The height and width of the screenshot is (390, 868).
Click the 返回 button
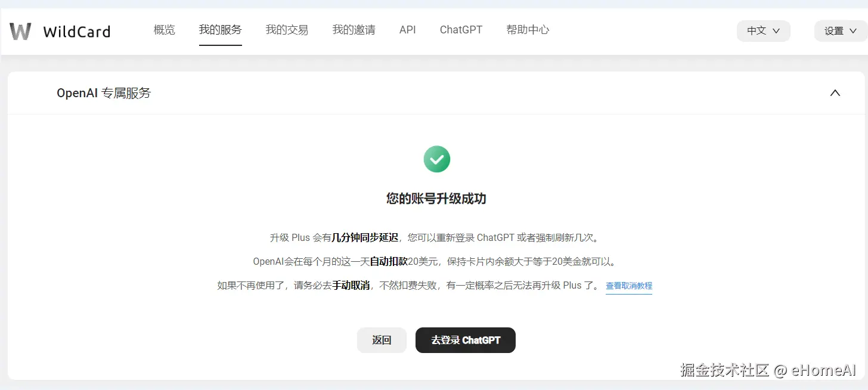click(382, 341)
